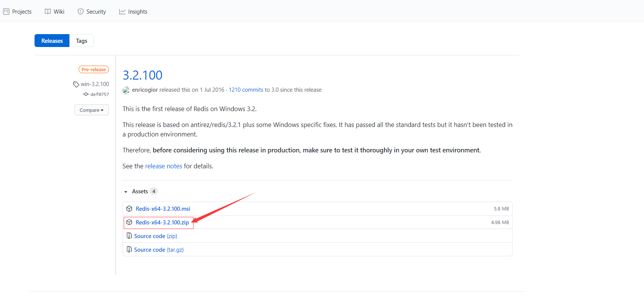Open the Compare dropdown
This screenshot has width=644, height=301.
[91, 110]
